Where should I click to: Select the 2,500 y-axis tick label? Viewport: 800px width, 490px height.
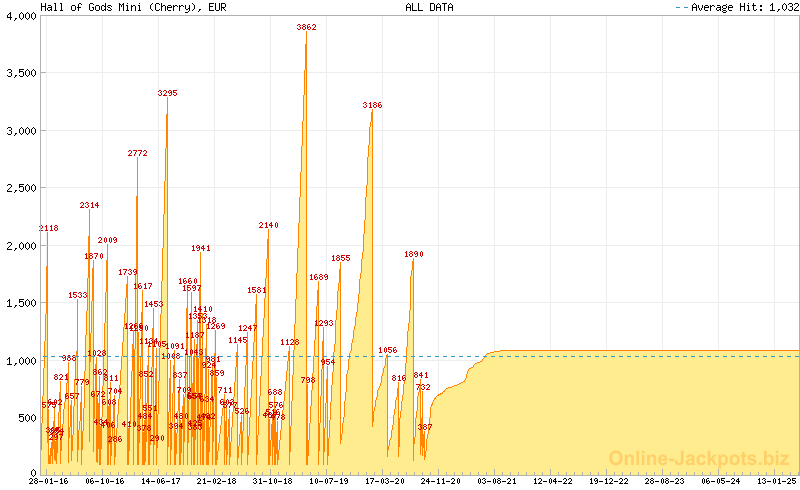click(21, 188)
